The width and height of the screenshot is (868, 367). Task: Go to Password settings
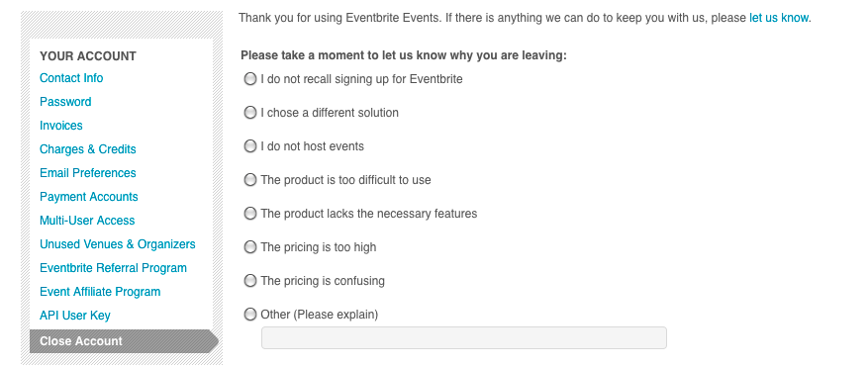click(x=65, y=102)
